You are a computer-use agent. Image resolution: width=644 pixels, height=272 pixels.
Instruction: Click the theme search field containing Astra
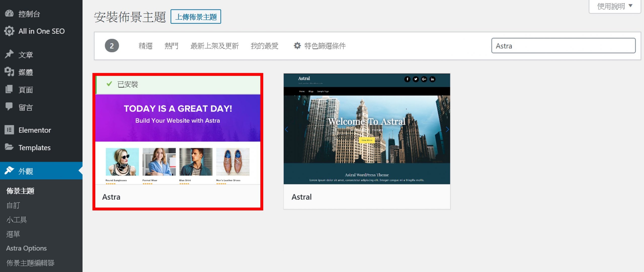click(563, 46)
